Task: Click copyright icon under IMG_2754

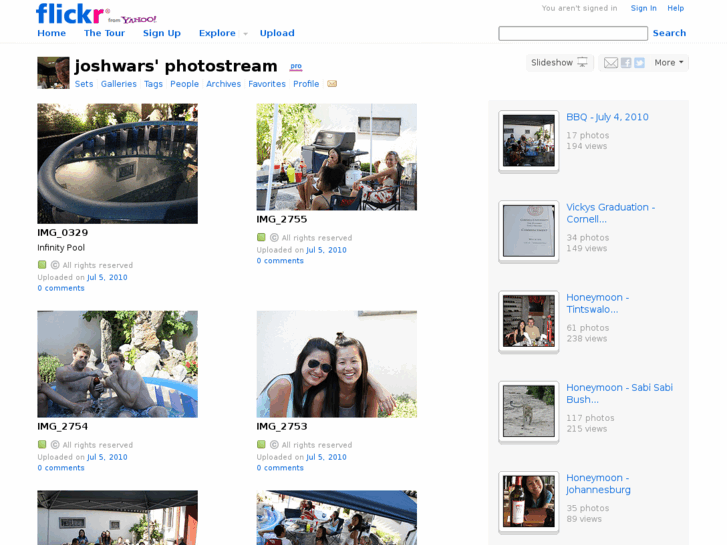Action: [55, 444]
